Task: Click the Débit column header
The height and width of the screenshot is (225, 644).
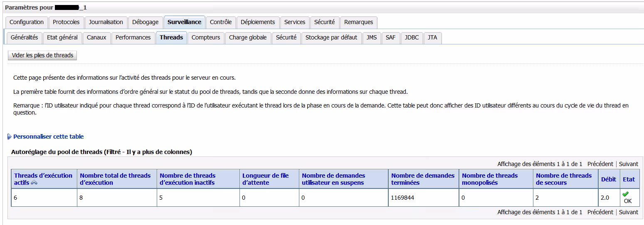Action: pyautogui.click(x=609, y=179)
